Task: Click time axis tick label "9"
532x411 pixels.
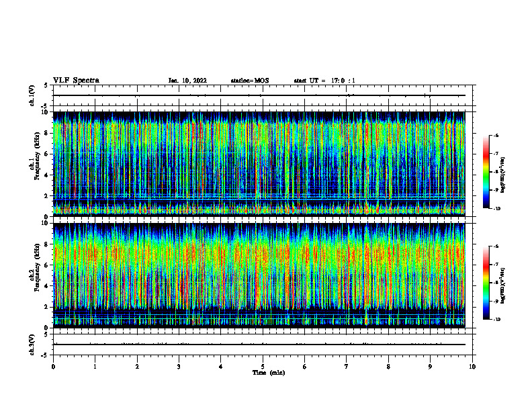Action: [430, 367]
